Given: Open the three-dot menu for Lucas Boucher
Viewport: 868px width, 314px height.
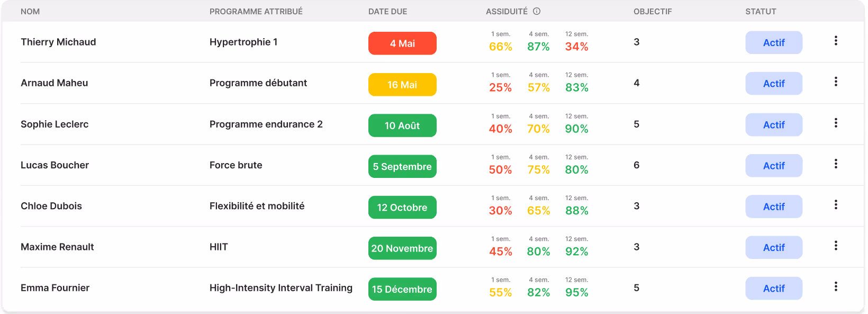Looking at the screenshot, I should tap(836, 164).
